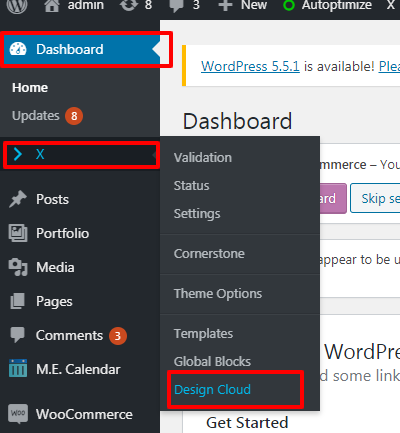This screenshot has width=400, height=433.
Task: Click the Portfolio images icon
Action: pyautogui.click(x=18, y=233)
